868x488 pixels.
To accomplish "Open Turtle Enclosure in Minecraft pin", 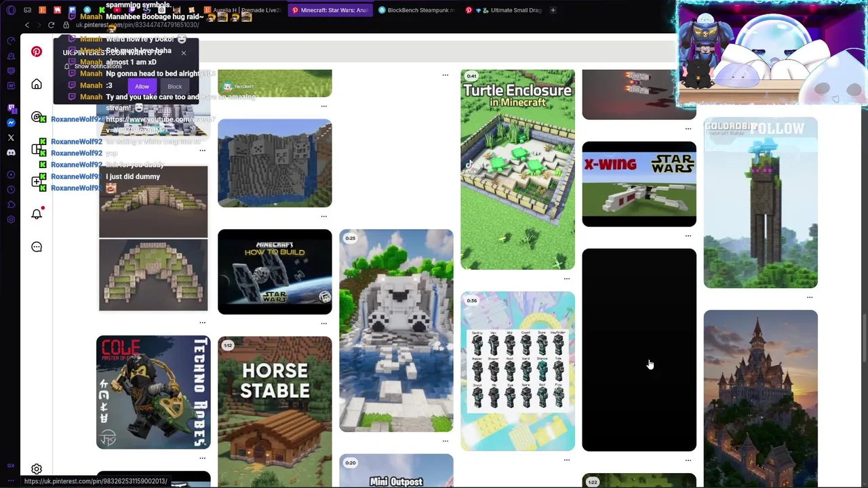I will (x=517, y=169).
